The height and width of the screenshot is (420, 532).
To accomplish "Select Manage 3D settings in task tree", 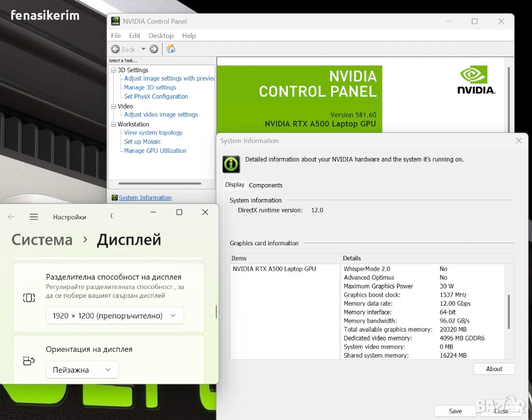I will pyautogui.click(x=150, y=87).
